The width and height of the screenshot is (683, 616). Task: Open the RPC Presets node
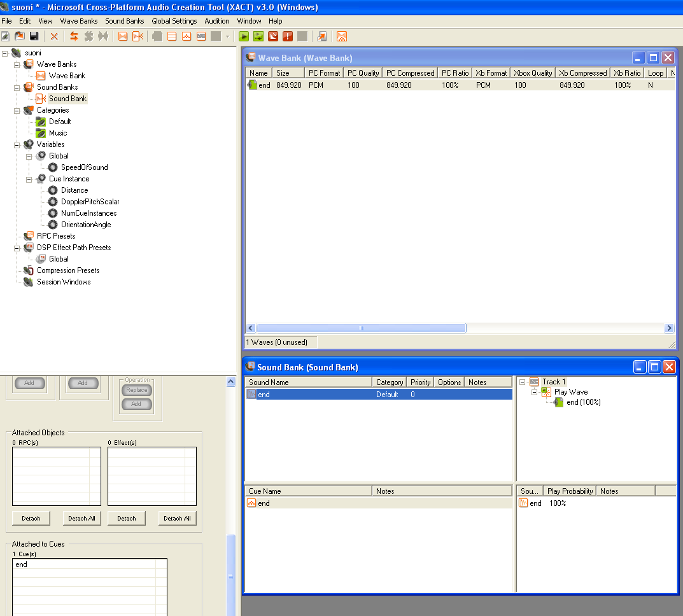tap(56, 236)
